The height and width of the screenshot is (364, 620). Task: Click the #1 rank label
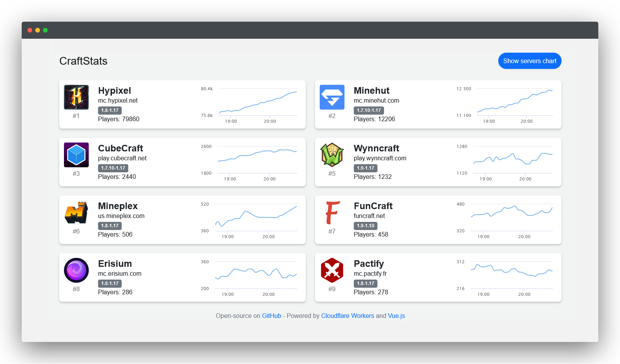(x=76, y=116)
